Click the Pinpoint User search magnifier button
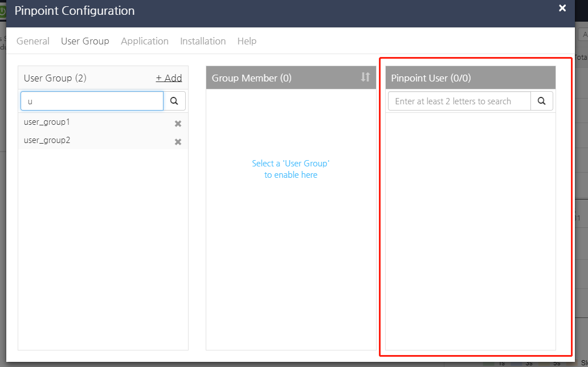This screenshot has width=588, height=367. click(541, 101)
